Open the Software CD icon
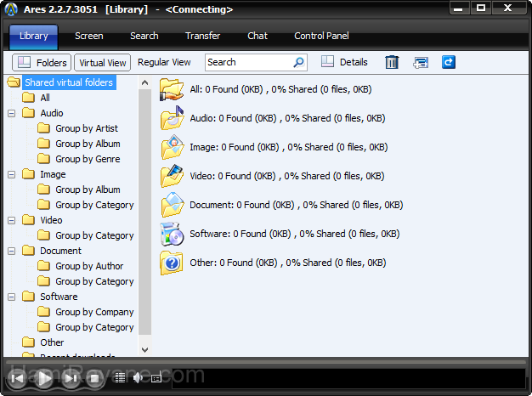The width and height of the screenshot is (532, 396). pyautogui.click(x=172, y=234)
